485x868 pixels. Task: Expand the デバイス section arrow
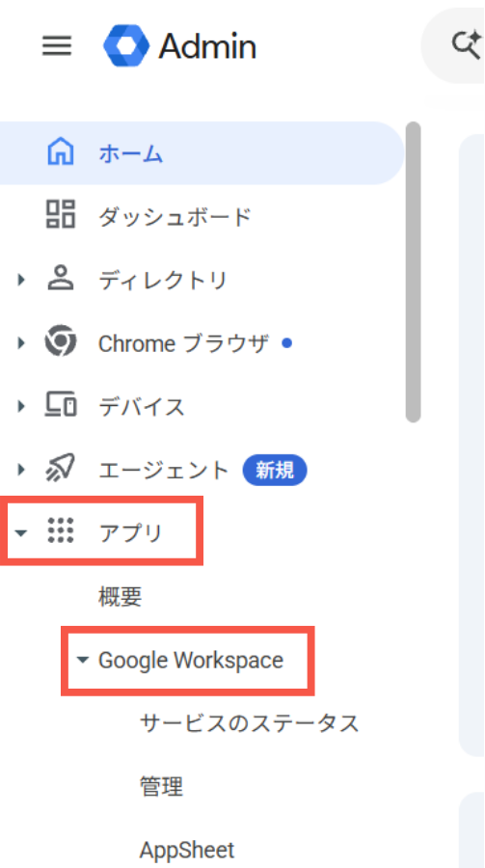coord(21,406)
